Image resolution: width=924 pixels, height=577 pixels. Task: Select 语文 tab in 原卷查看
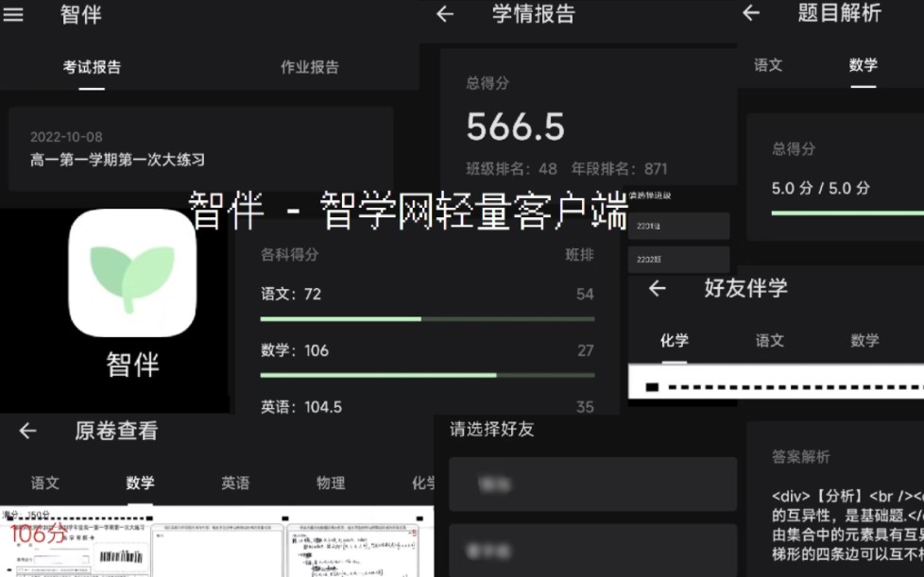[45, 484]
